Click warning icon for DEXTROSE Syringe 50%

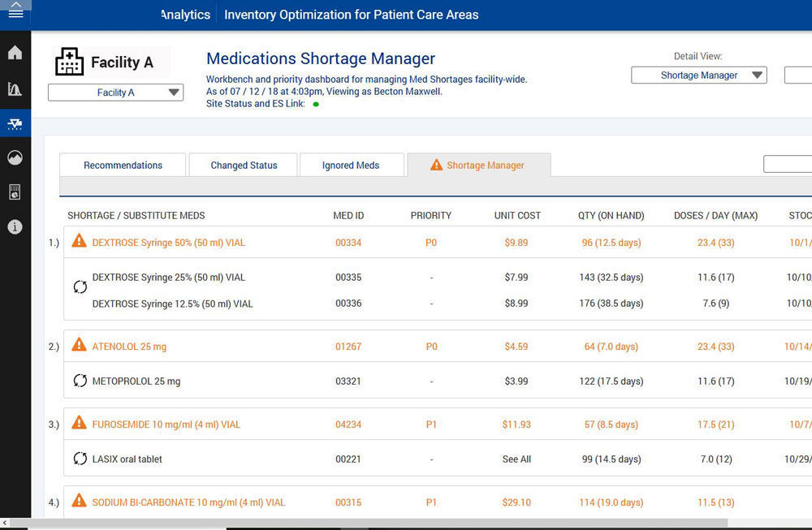pyautogui.click(x=79, y=241)
